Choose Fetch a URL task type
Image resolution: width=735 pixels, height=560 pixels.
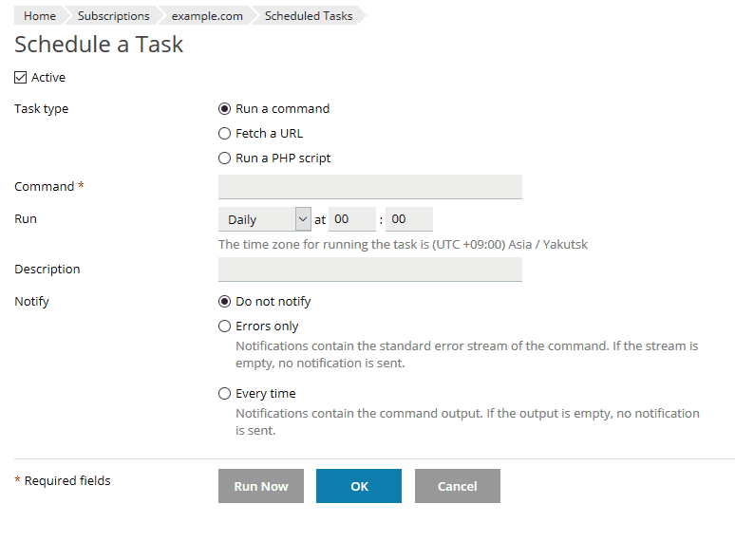[225, 134]
